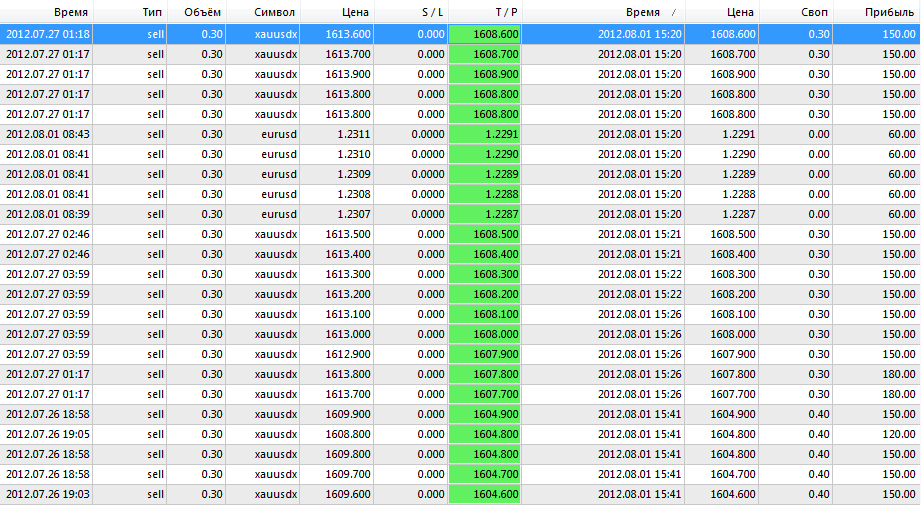This screenshot has height=505, width=921.
Task: Click green T / P cell 1608.600
Action: click(x=485, y=34)
